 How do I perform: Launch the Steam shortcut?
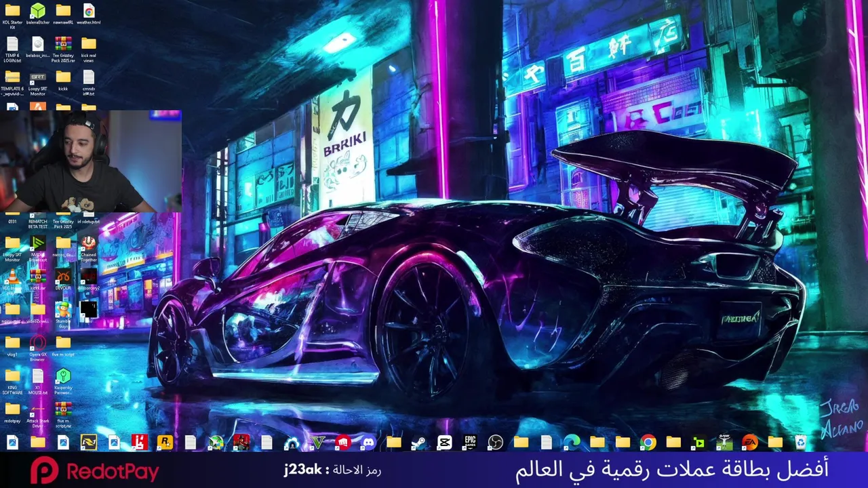pos(419,443)
